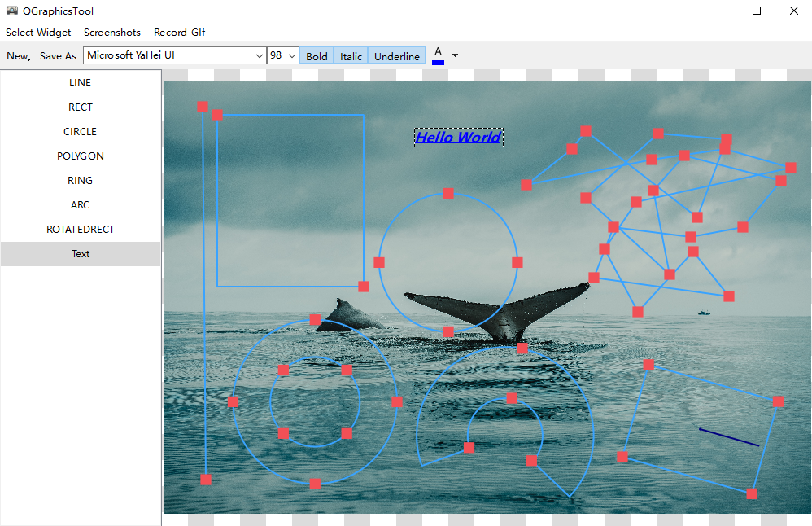
Task: Toggle Italic formatting
Action: pos(351,56)
